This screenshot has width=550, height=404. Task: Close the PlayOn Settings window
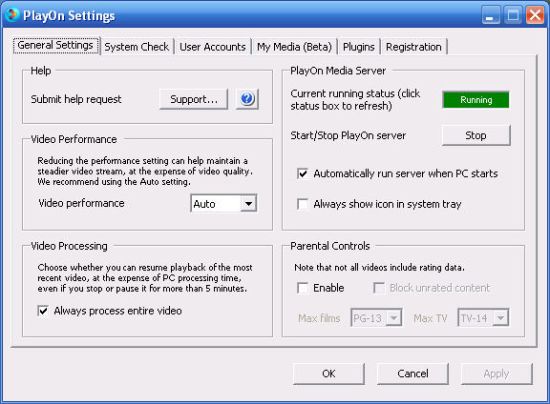pos(535,15)
